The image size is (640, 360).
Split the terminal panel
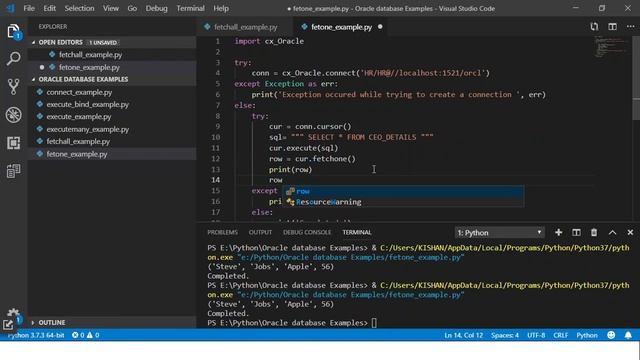(x=576, y=232)
